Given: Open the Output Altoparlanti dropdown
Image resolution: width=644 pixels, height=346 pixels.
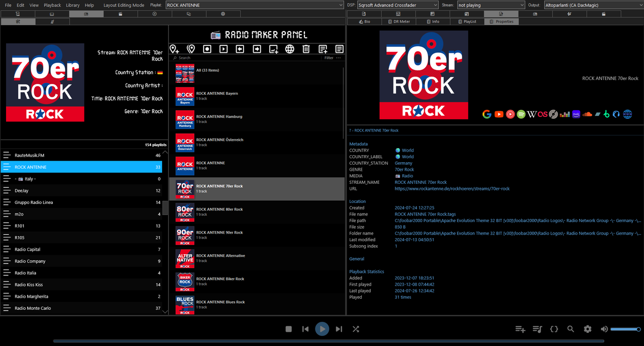Looking at the screenshot, I should click(593, 5).
